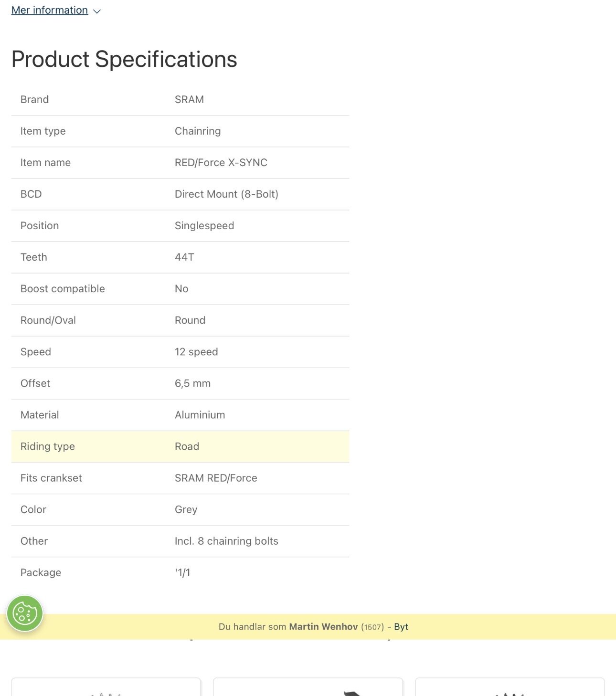The image size is (616, 696).
Task: Open the third product card thumbnail
Action: (510, 687)
